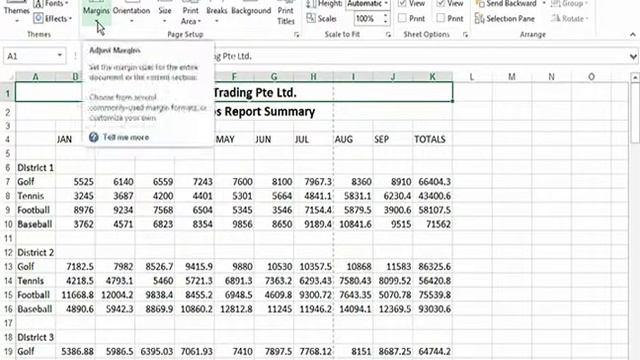This screenshot has width=640, height=360.
Task: Open the Themes gallery button
Action: (x=16, y=12)
